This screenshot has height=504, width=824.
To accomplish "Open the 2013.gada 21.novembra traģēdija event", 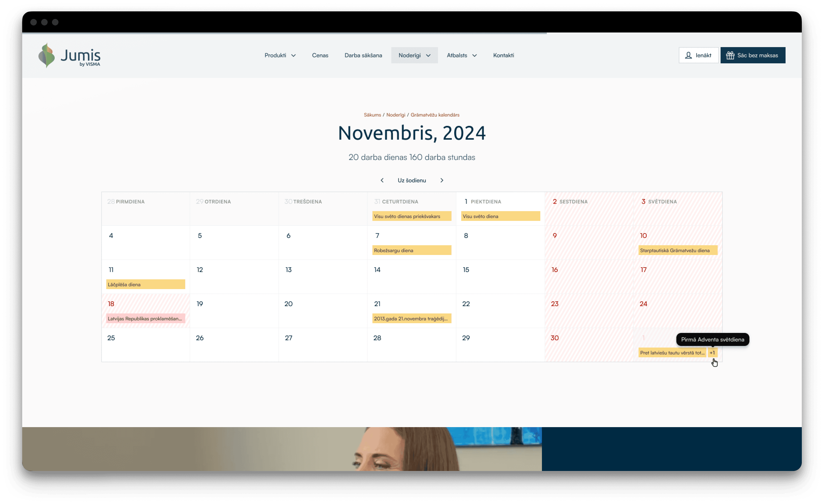I will (x=412, y=319).
